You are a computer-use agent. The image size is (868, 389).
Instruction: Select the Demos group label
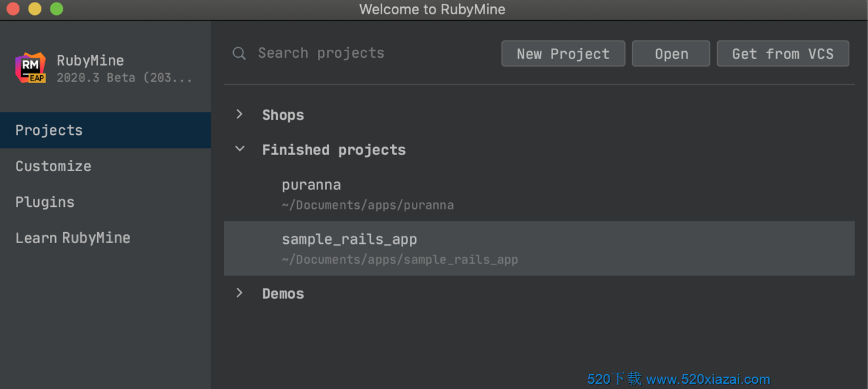[x=283, y=294]
